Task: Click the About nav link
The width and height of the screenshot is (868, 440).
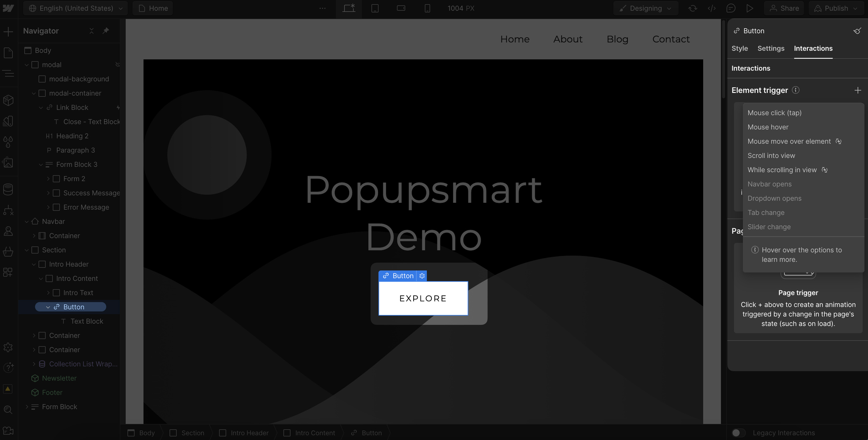Action: 568,39
